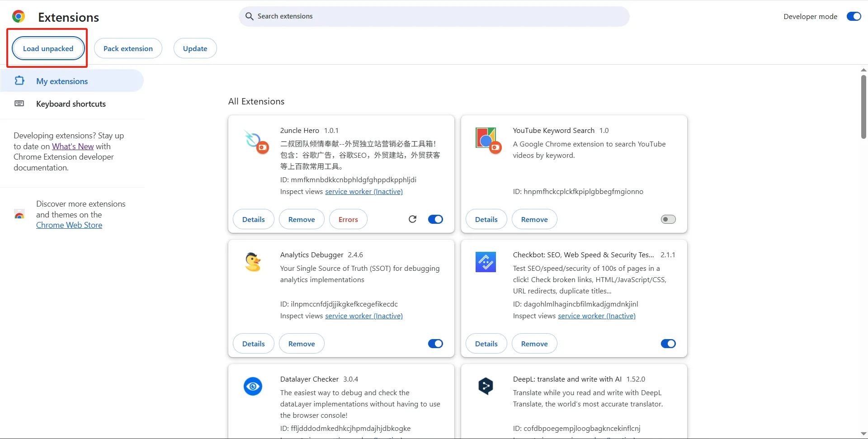The height and width of the screenshot is (439, 868).
Task: Reload the 2uncle Hero extension
Action: pos(412,219)
